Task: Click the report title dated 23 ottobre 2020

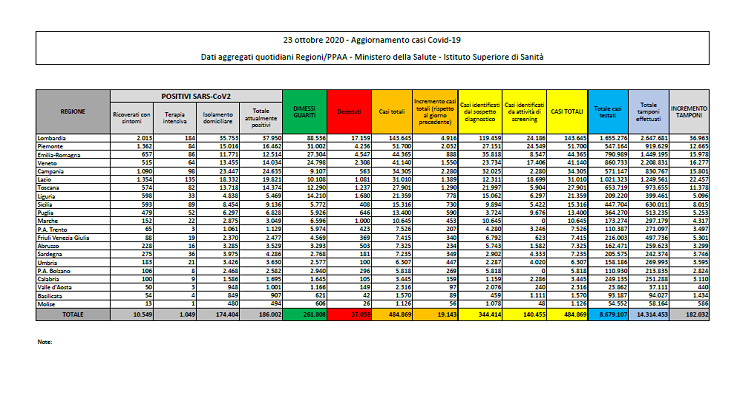Action: (373, 38)
